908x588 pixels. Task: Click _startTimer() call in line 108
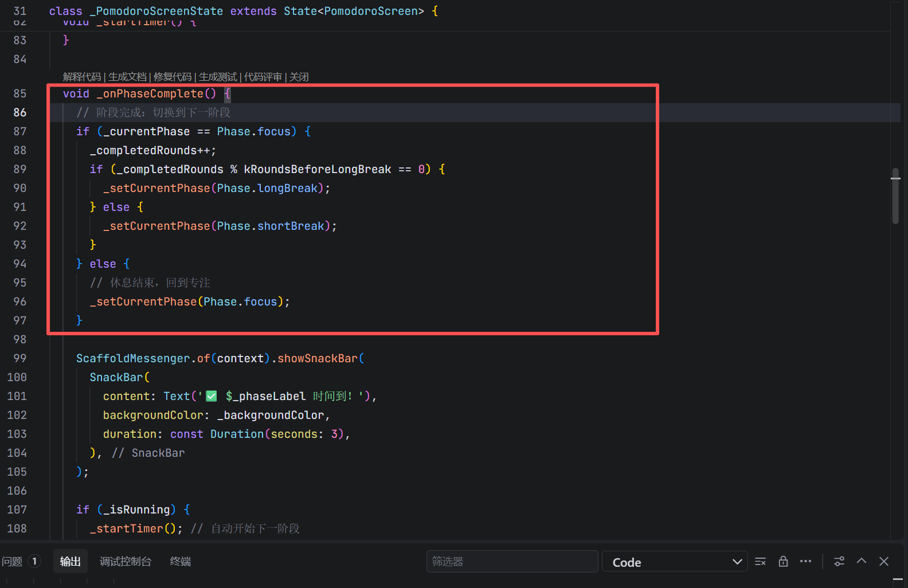click(x=133, y=528)
